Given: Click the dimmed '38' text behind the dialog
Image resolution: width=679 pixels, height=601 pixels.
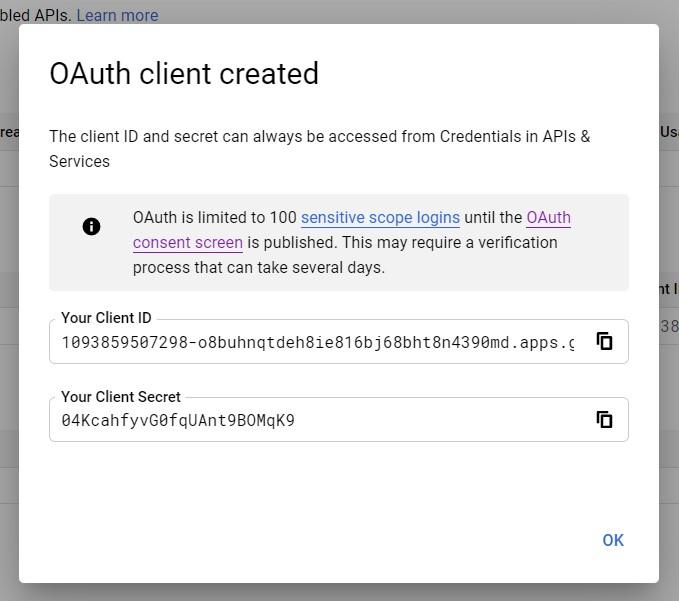Looking at the screenshot, I should coord(669,326).
